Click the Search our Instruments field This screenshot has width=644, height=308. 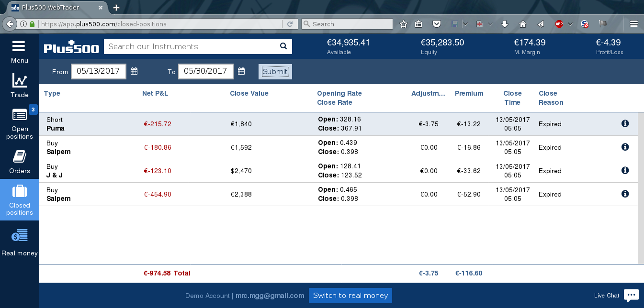click(x=192, y=46)
